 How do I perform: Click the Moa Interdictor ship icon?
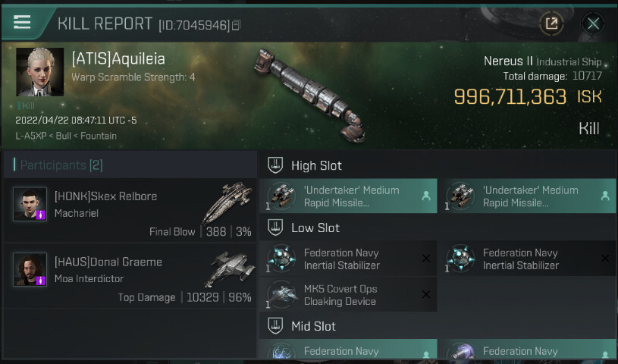(230, 268)
